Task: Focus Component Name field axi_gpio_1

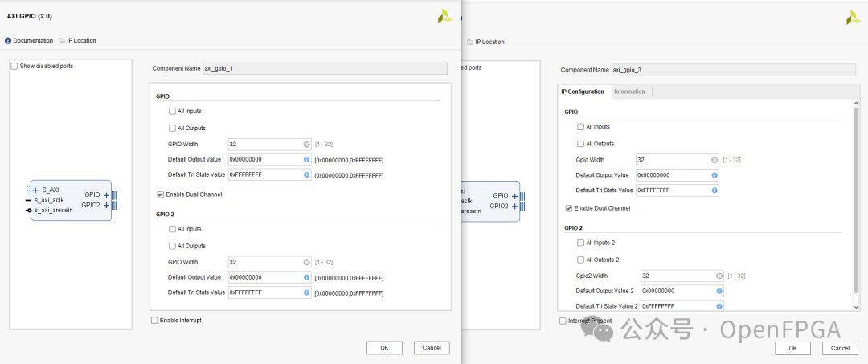Action: coord(325,68)
